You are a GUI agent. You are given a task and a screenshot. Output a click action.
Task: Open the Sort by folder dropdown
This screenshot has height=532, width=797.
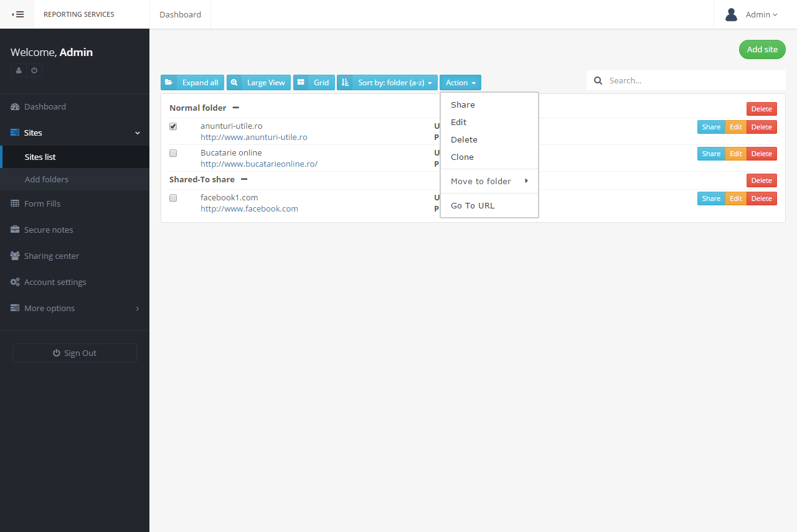click(387, 83)
